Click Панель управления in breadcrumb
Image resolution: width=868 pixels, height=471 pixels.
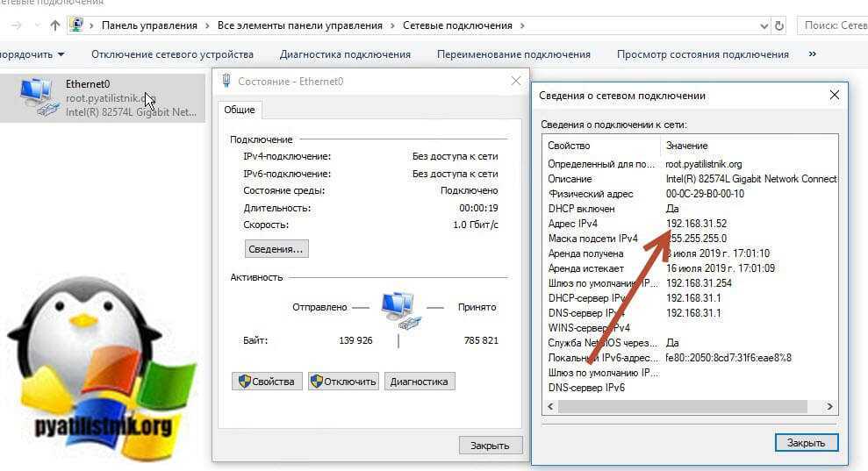pos(149,25)
